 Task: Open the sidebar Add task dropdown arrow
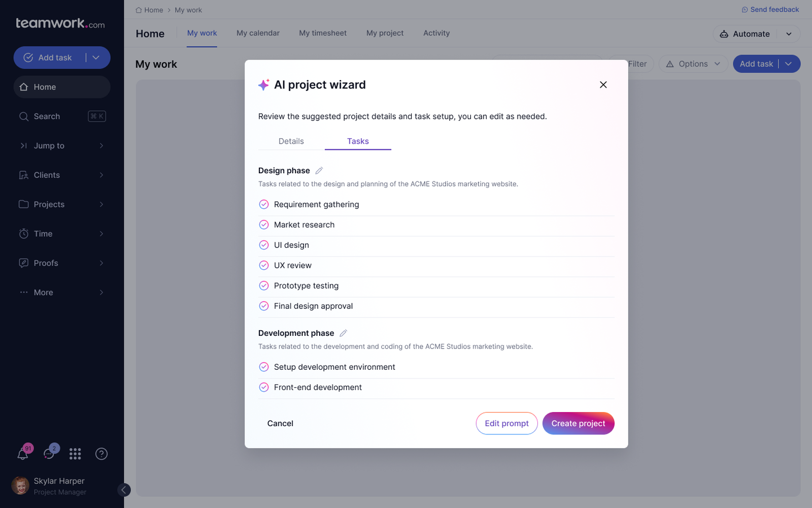[96, 57]
